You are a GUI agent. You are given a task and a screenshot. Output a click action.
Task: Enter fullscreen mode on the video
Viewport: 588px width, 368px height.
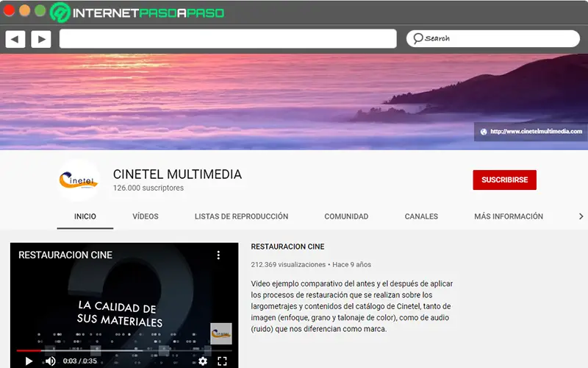coord(223,361)
